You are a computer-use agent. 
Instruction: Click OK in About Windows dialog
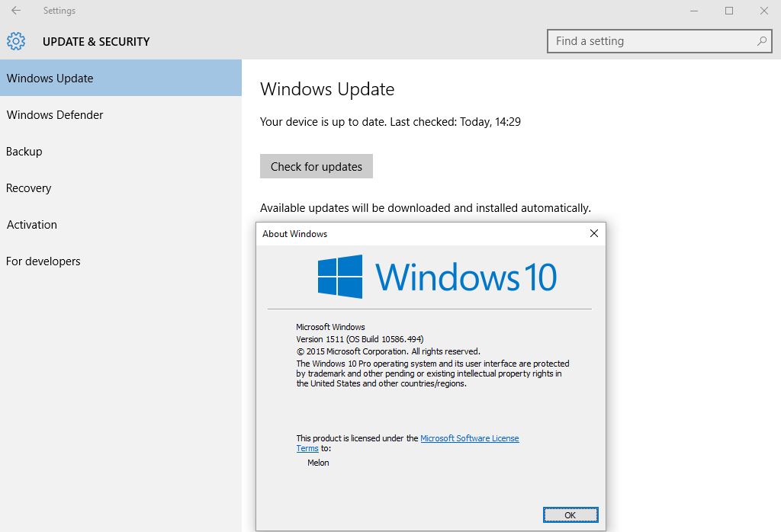tap(570, 515)
